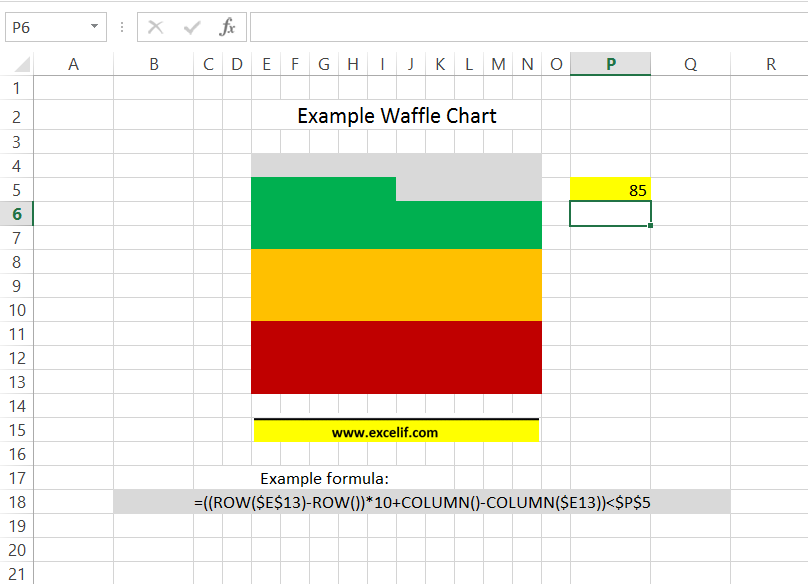Select row 17 header
This screenshot has height=584, width=808.
[16, 478]
